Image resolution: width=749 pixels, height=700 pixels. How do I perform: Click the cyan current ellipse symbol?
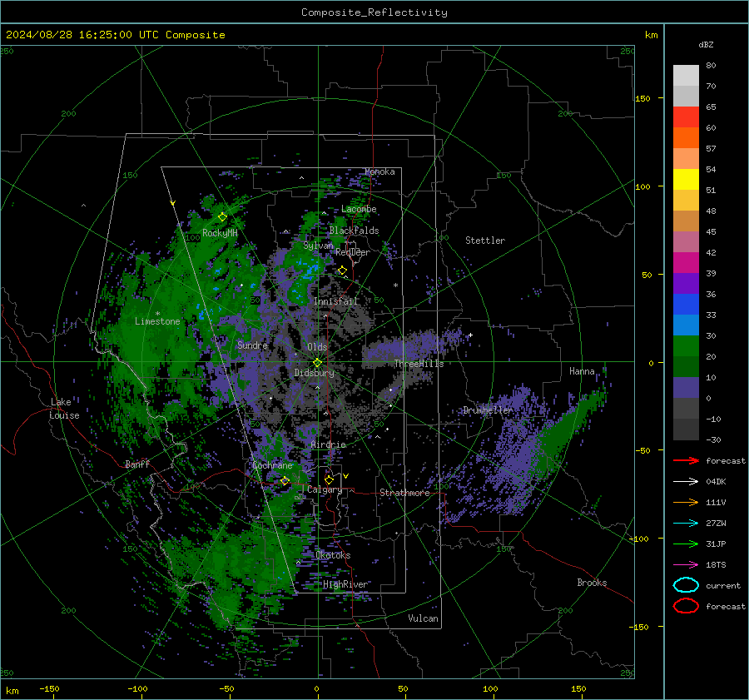pos(686,585)
